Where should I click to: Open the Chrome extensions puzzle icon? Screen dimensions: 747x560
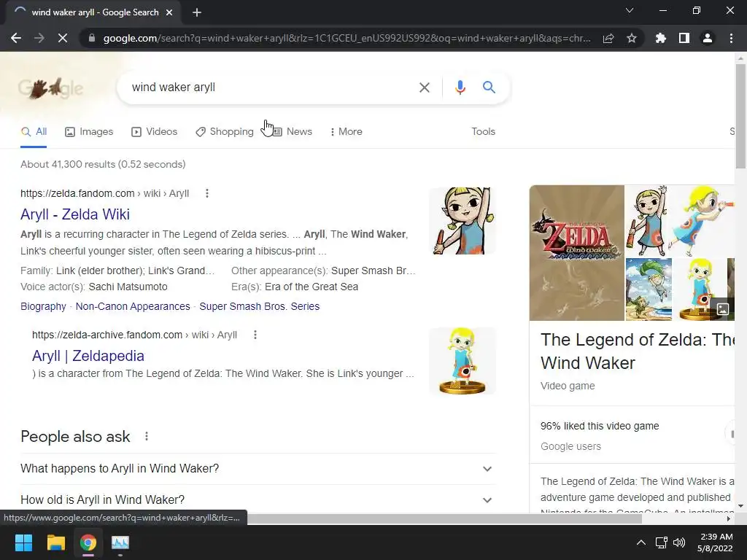coord(661,38)
